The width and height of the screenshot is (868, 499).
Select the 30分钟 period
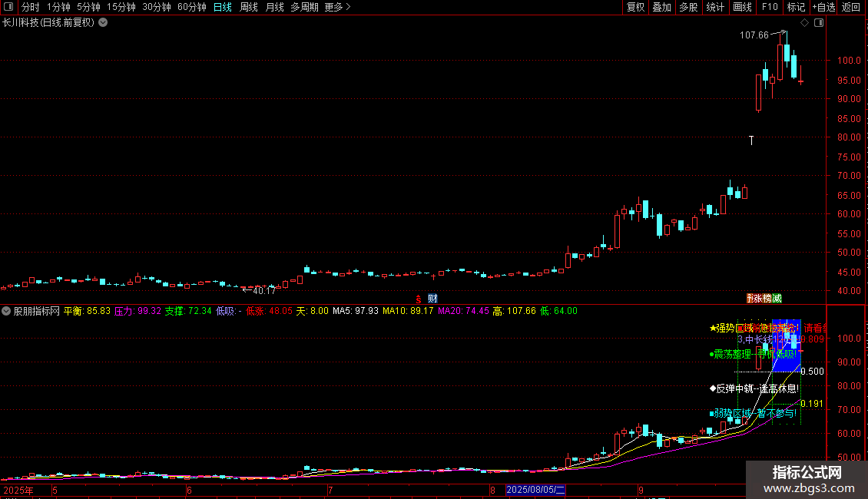(x=156, y=7)
